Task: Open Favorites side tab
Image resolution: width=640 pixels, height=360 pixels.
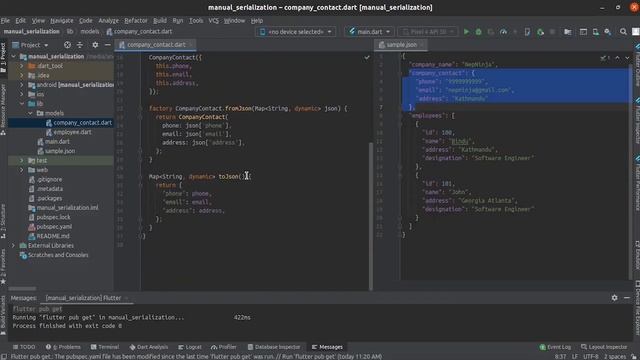Action: point(3,266)
